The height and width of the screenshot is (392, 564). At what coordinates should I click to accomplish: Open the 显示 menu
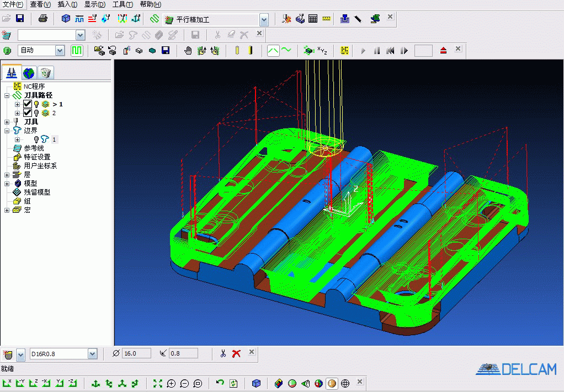click(94, 4)
